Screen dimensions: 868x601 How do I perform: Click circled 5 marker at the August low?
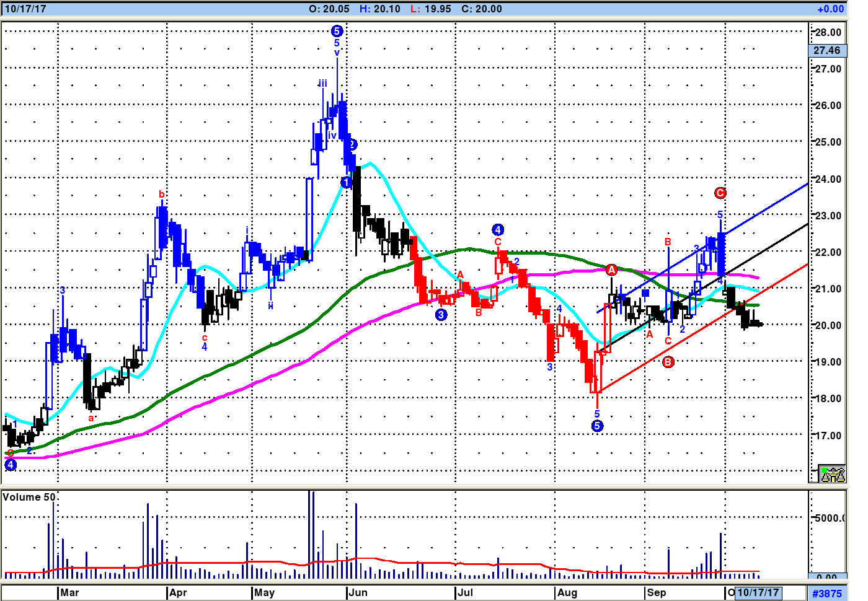[597, 426]
